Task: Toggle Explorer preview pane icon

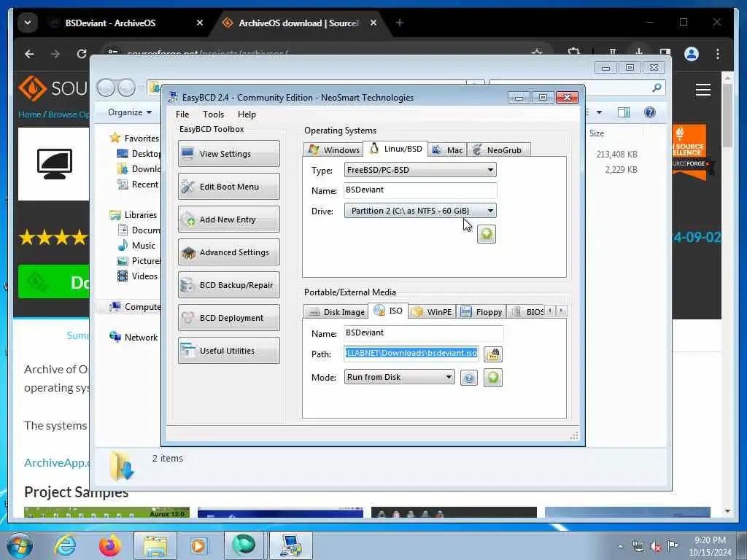Action: point(623,112)
